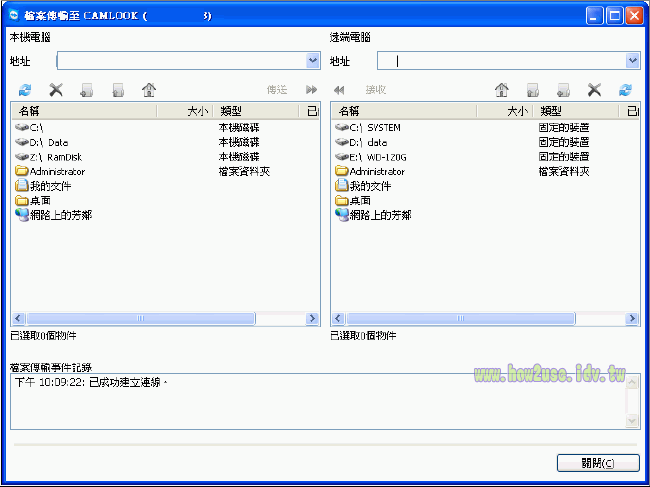This screenshot has height=487, width=650.
Task: Click the 傳送 send arrow button
Action: pos(311,90)
